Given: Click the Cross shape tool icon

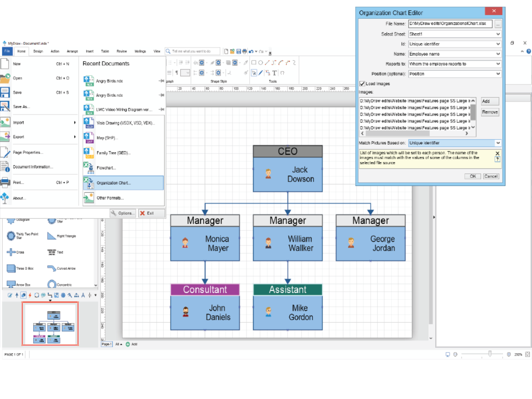Looking at the screenshot, I should click(x=10, y=251).
